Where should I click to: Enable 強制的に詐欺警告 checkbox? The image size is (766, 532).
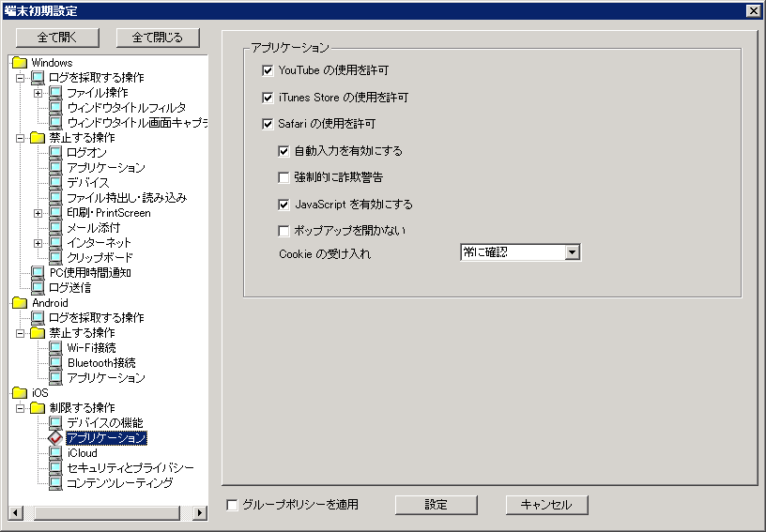283,177
